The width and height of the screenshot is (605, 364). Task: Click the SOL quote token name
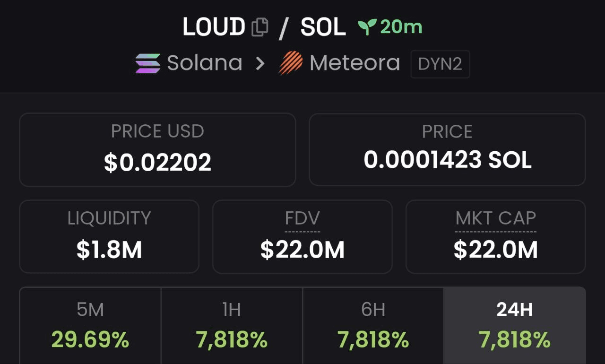[x=323, y=27]
